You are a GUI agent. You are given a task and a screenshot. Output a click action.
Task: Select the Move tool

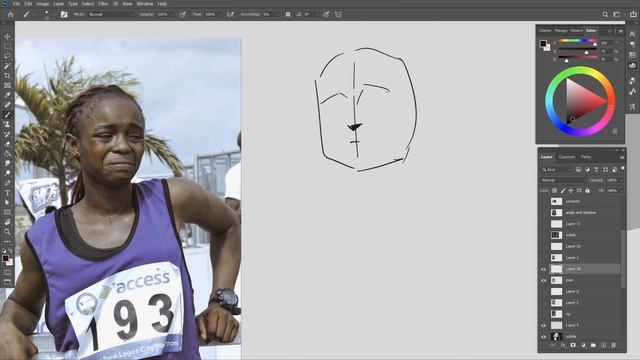click(x=7, y=37)
